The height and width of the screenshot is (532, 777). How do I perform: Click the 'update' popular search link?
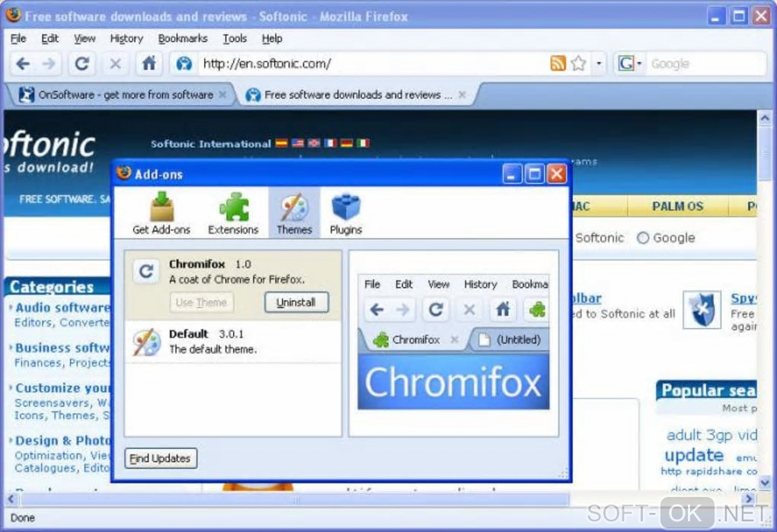coord(694,455)
